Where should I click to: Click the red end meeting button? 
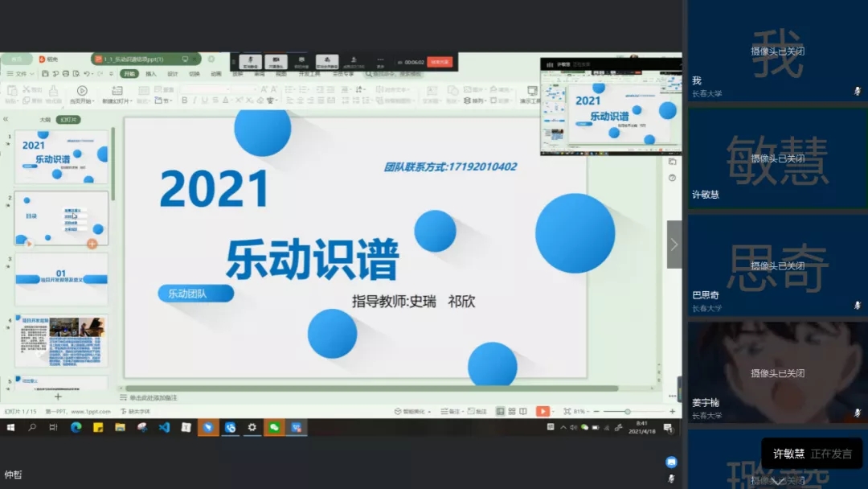(x=440, y=61)
